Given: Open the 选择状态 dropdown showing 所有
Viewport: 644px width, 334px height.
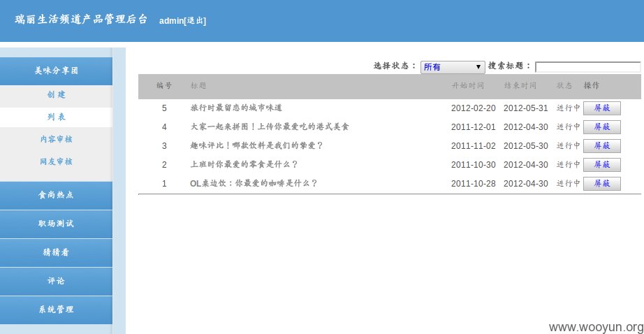Looking at the screenshot, I should point(452,67).
